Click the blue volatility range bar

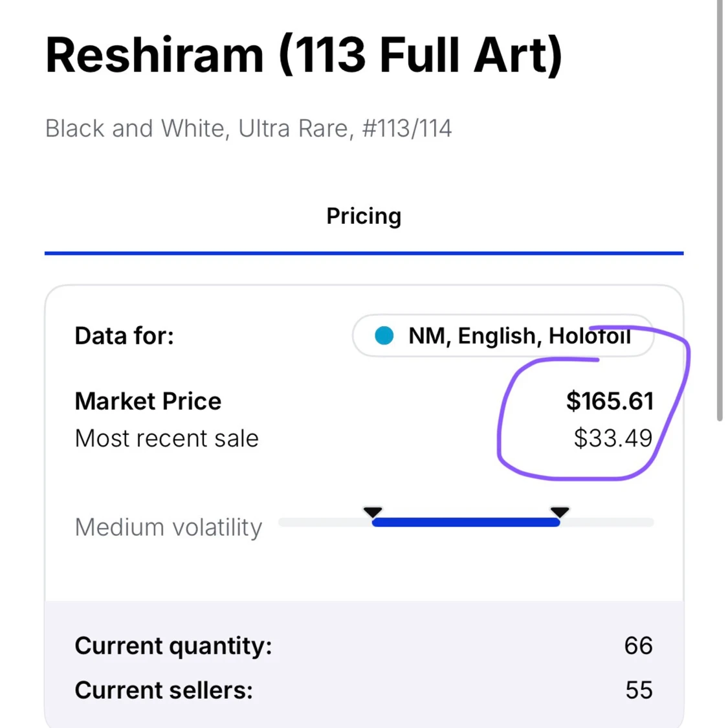point(466,522)
